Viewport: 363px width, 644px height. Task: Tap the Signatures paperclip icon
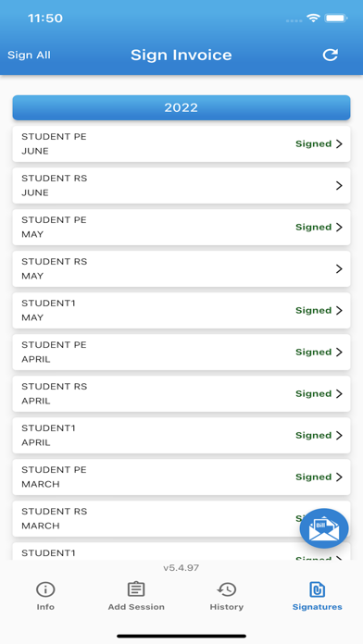[x=317, y=589]
